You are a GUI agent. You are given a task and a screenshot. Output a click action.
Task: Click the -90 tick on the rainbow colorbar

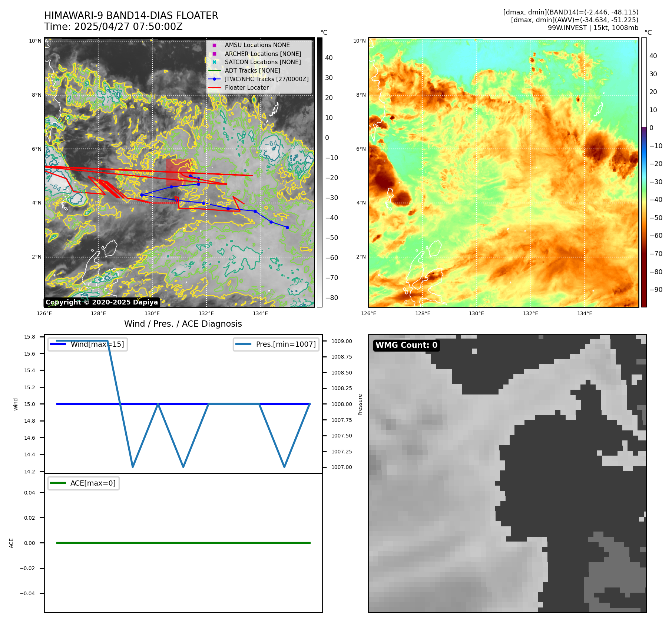(656, 290)
